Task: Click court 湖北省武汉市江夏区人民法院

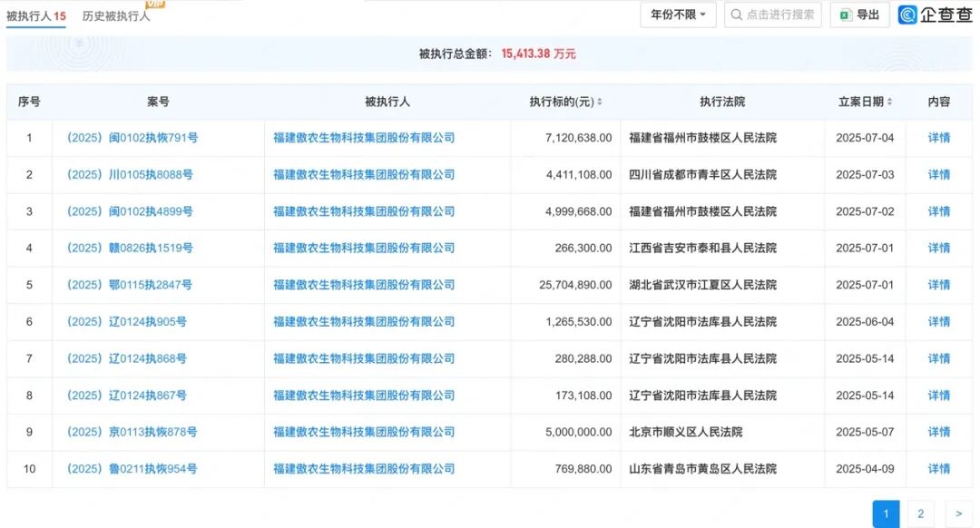Action: point(702,285)
